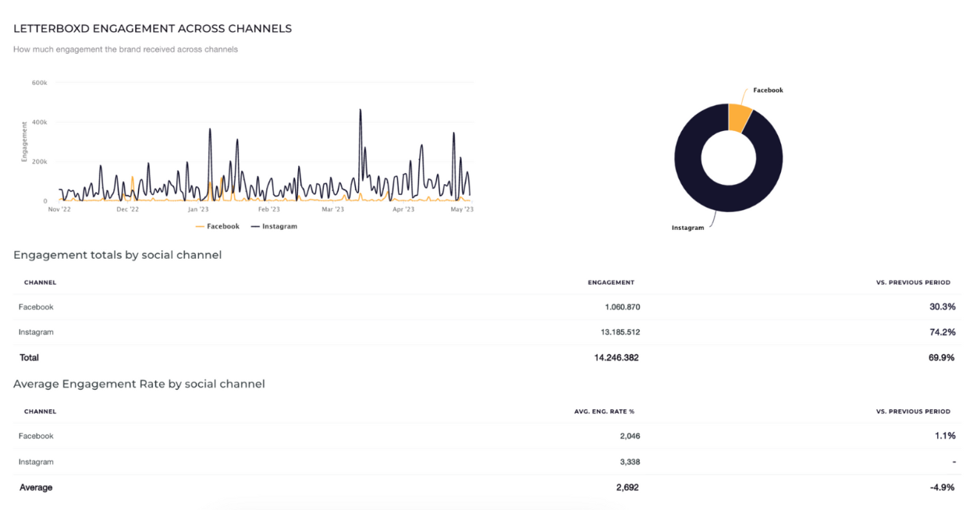Click the Facebook rate value 2,046

pyautogui.click(x=630, y=436)
